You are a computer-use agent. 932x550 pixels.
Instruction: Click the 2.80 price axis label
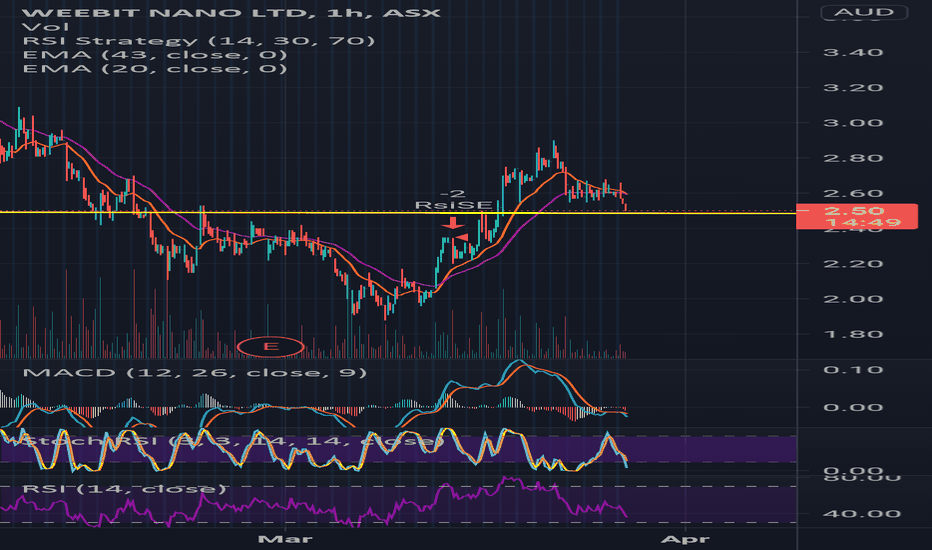point(853,158)
